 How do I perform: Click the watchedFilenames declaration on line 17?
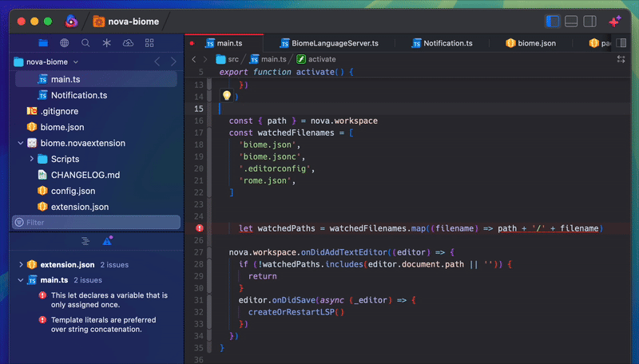point(296,133)
